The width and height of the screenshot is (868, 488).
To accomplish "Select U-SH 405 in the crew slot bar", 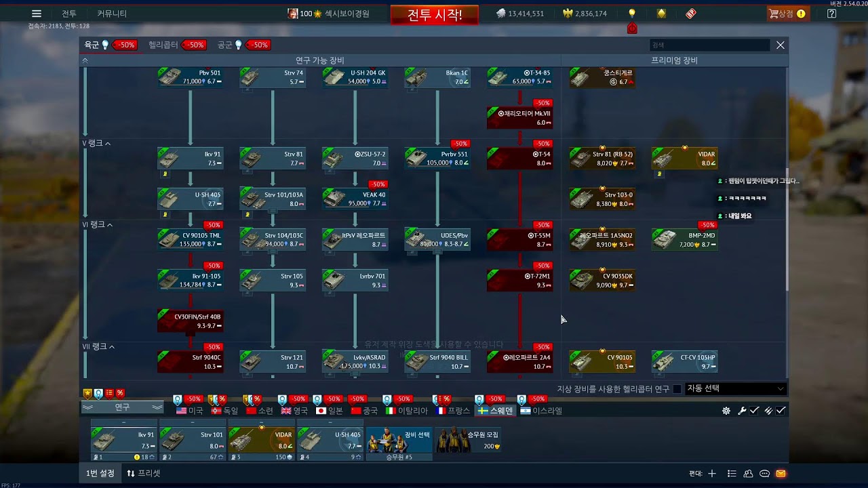I will 330,439.
